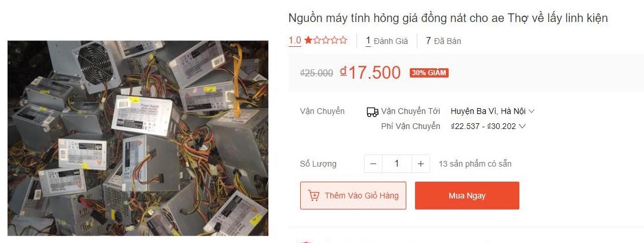Screen dimensions: 644x243
Task: Click the filled red rating star
Action: coord(308,40)
